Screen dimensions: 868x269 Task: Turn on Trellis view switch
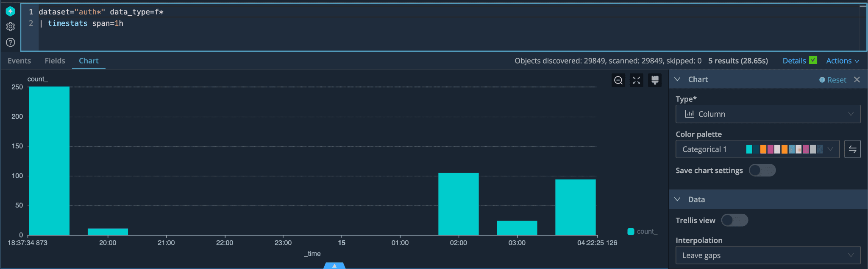coord(734,220)
